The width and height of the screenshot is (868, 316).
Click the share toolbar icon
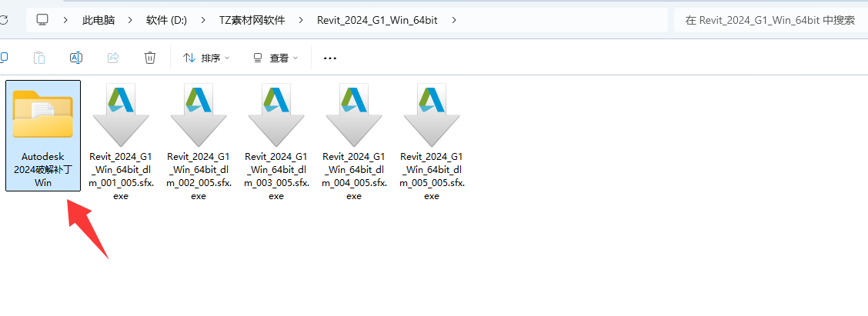[x=113, y=58]
